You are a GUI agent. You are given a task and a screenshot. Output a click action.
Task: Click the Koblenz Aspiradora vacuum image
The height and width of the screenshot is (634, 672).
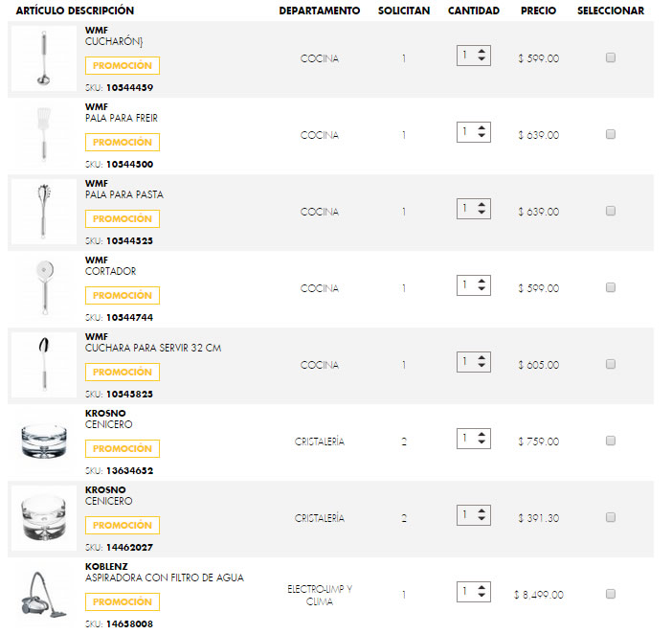(x=43, y=595)
